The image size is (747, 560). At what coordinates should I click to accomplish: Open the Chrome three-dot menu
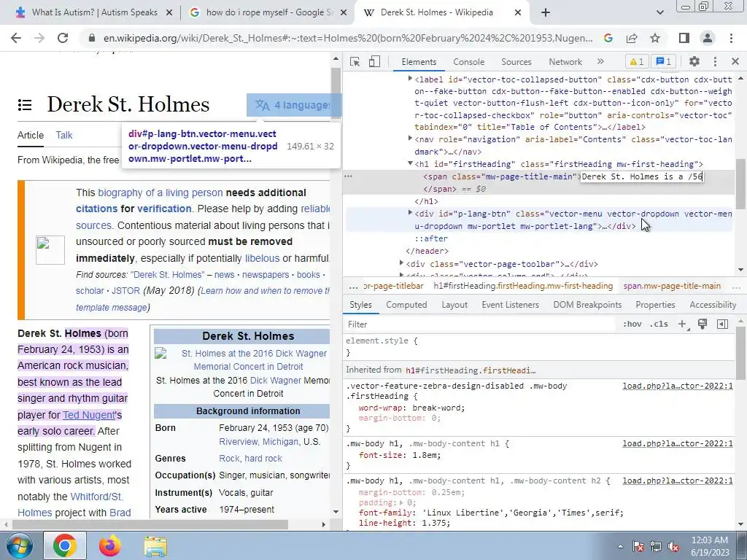point(731,38)
